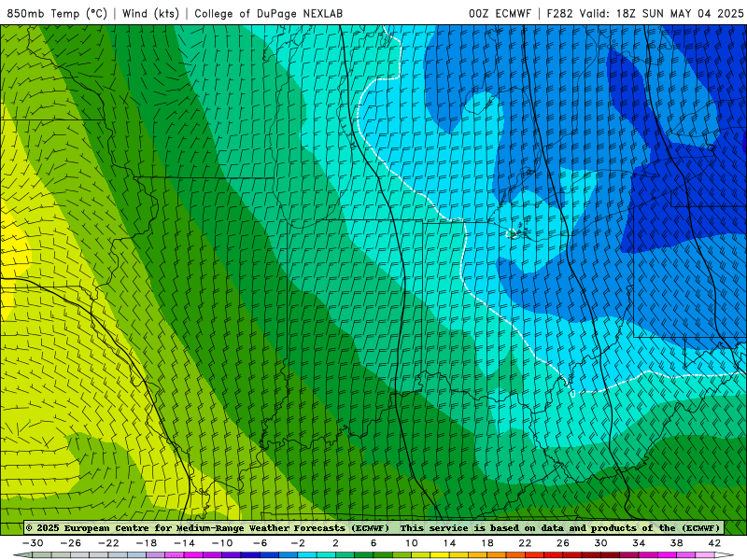Image resolution: width=747 pixels, height=560 pixels.
Task: Click the 38 legend value
Action: pos(676,543)
